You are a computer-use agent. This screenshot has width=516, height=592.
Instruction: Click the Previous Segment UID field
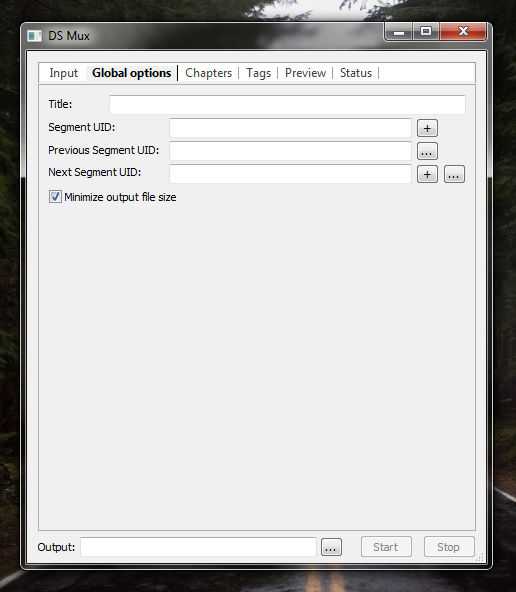290,151
